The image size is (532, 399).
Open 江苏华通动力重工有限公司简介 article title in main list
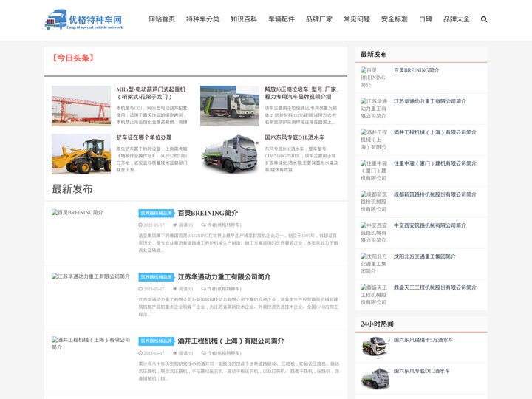[225, 277]
